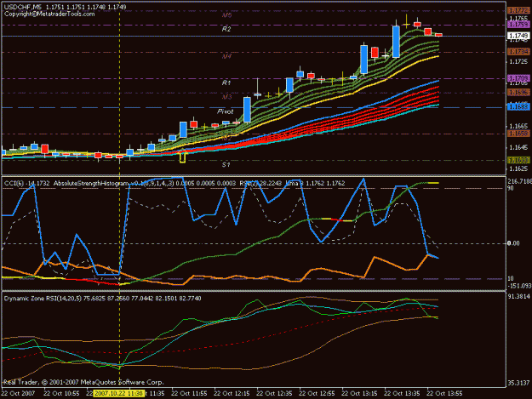Select the M3 level label

226,97
